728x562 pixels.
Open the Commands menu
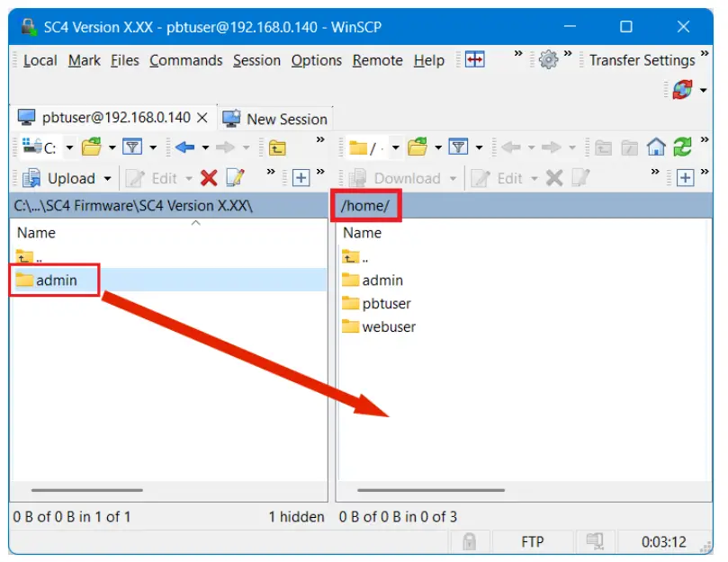point(185,60)
